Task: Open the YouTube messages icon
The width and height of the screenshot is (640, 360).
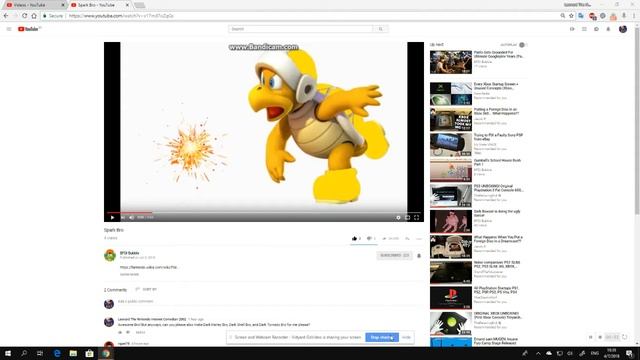Action: [596, 29]
